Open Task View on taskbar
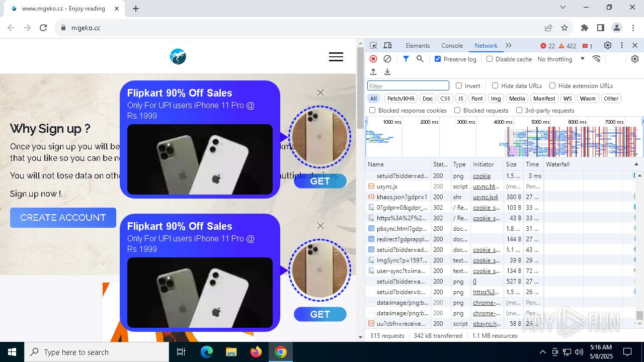The height and width of the screenshot is (362, 644). tap(181, 352)
